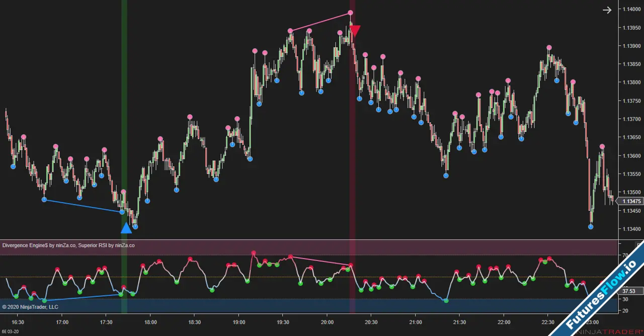This screenshot has width=644, height=336.
Task: Select the pink swing-high dot at the chart's highest peak
Action: [x=351, y=13]
